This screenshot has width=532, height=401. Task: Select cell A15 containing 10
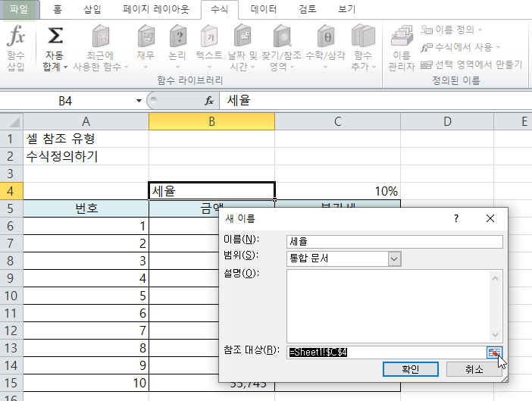click(86, 383)
